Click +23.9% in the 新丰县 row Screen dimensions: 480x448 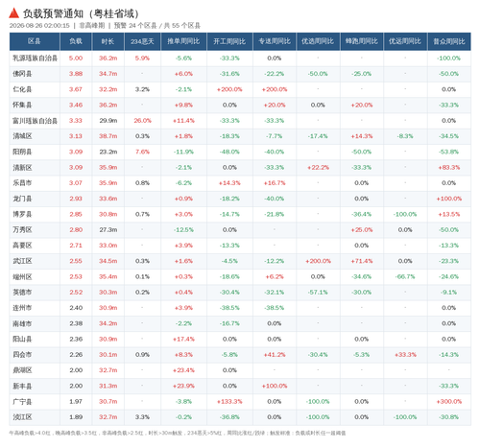[x=183, y=386]
